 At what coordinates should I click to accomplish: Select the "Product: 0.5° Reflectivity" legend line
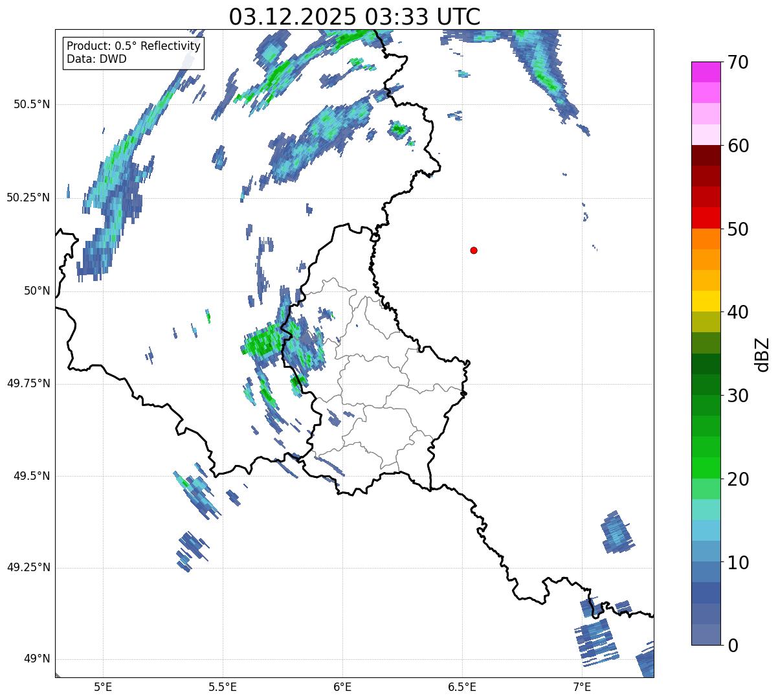(x=133, y=47)
